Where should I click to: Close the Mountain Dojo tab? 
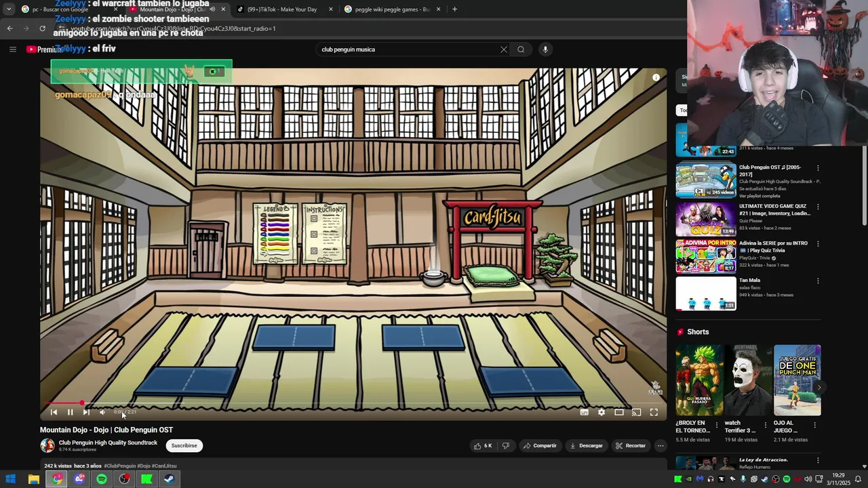[x=223, y=9]
